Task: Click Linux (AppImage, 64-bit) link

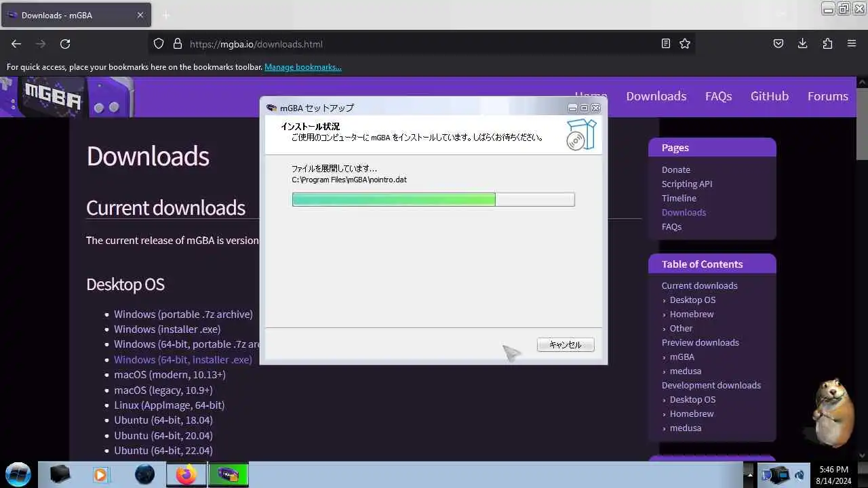Action: click(169, 405)
